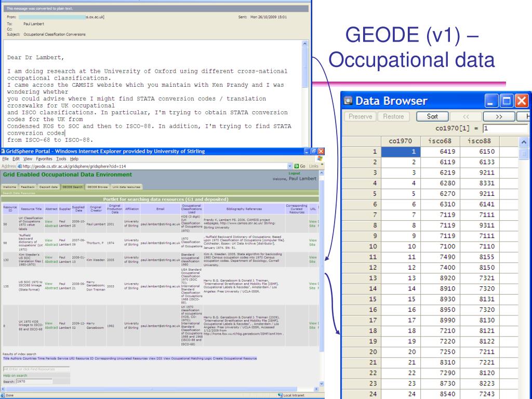The width and height of the screenshot is (532, 399).
Task: Select the isco68 column header
Action: pyautogui.click(x=440, y=141)
